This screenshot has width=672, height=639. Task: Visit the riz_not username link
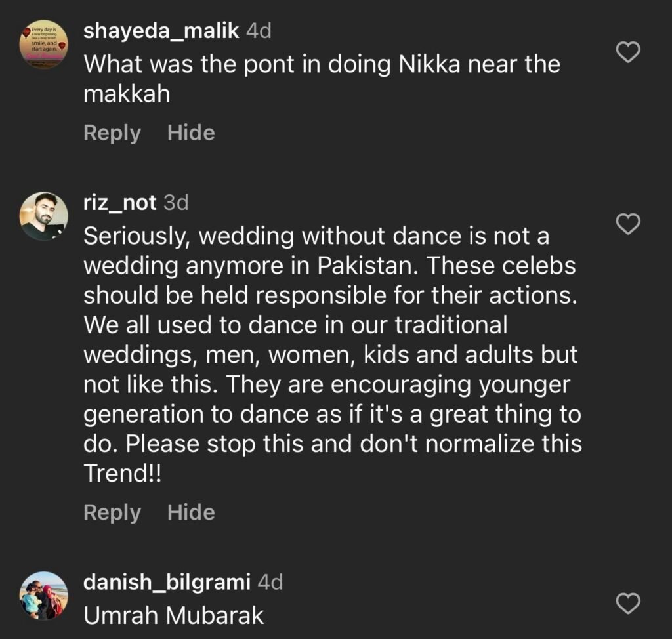point(120,203)
